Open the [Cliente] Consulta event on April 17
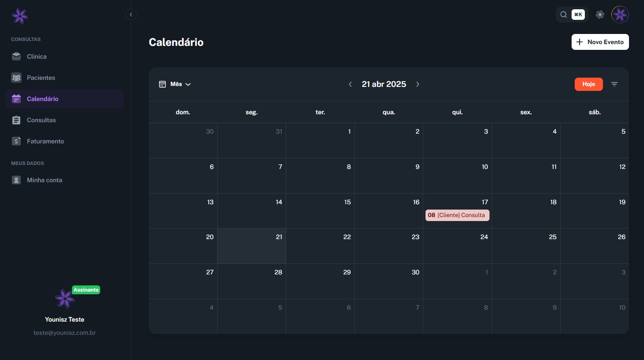This screenshot has height=360, width=644. click(x=457, y=215)
